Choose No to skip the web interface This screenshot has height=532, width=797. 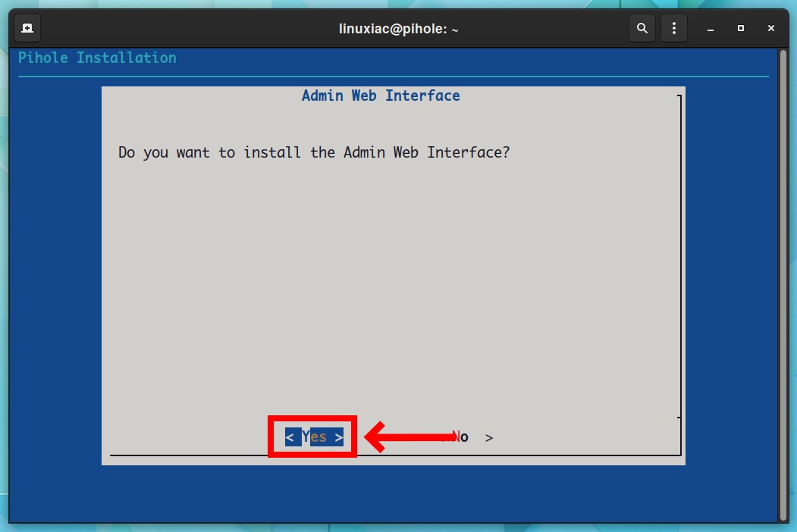click(x=460, y=437)
